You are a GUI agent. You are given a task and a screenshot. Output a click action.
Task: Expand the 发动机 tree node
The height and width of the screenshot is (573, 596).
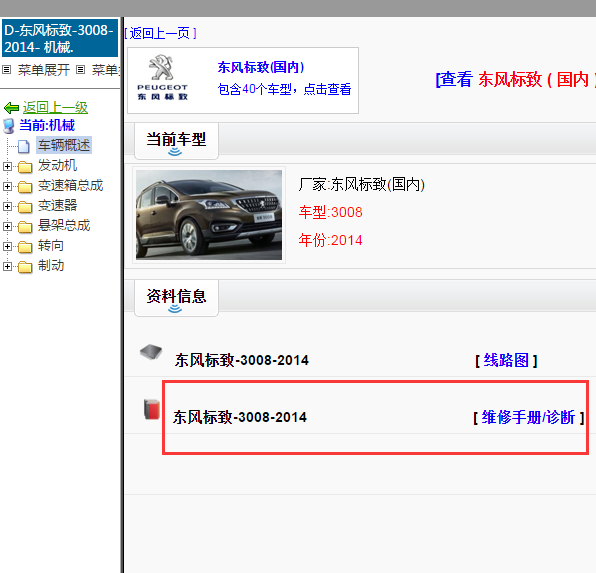click(x=7, y=166)
